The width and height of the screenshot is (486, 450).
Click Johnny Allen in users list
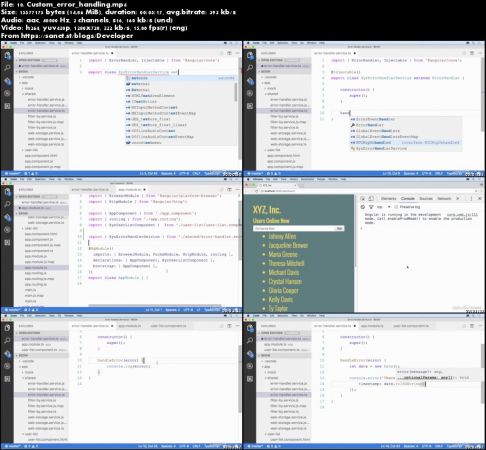coord(282,236)
